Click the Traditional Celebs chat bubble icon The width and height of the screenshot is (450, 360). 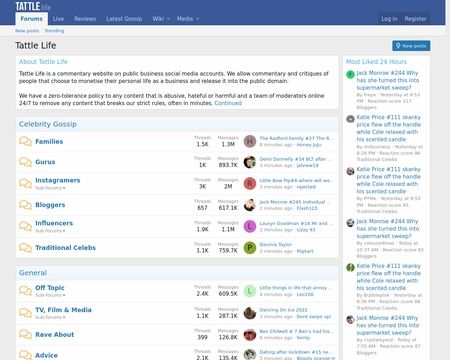tap(25, 248)
